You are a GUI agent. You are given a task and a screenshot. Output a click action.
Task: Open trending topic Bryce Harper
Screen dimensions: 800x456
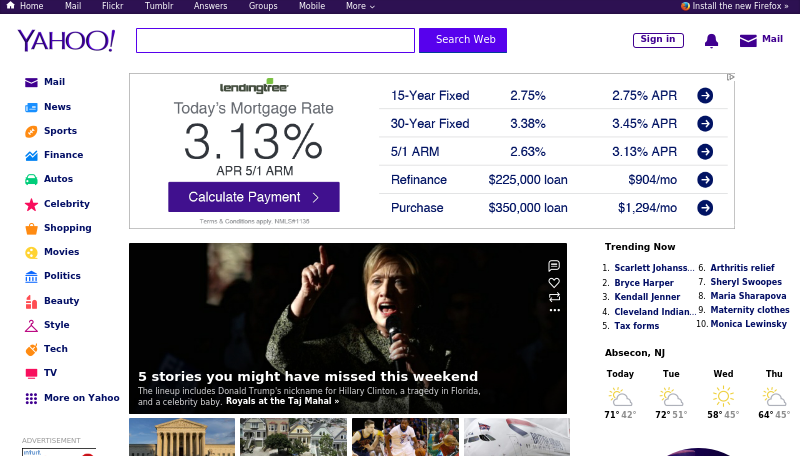(x=644, y=283)
